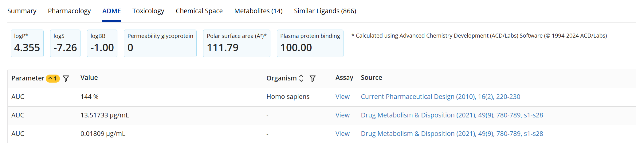The height and width of the screenshot is (143, 644).
Task: Open Drug Metabolism source for 13.51733 row
Action: click(x=452, y=115)
